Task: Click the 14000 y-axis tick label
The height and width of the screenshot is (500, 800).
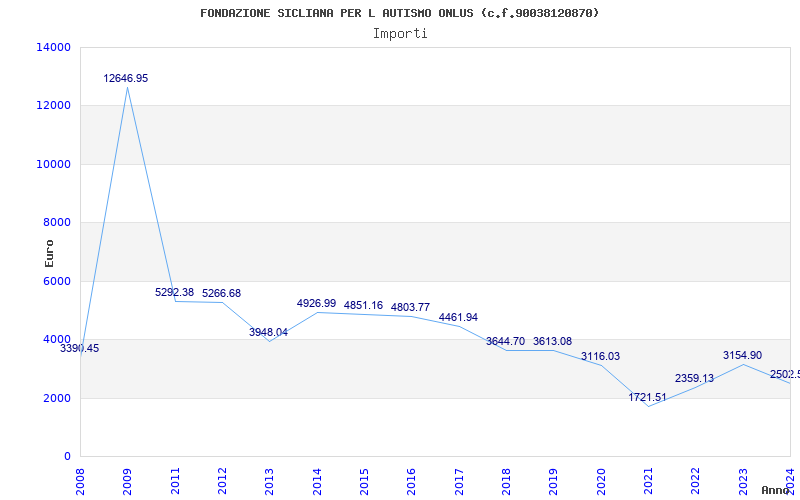Action: [54, 47]
